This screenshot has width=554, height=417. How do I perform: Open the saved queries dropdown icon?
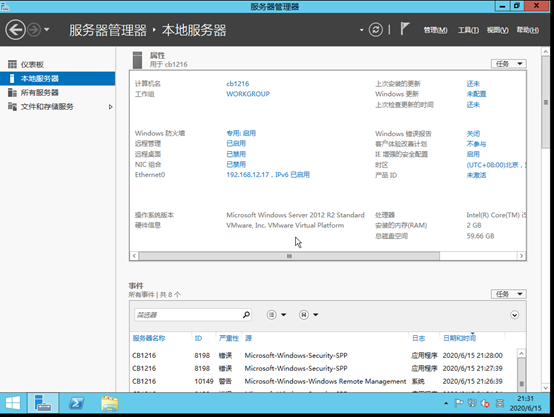pos(308,315)
